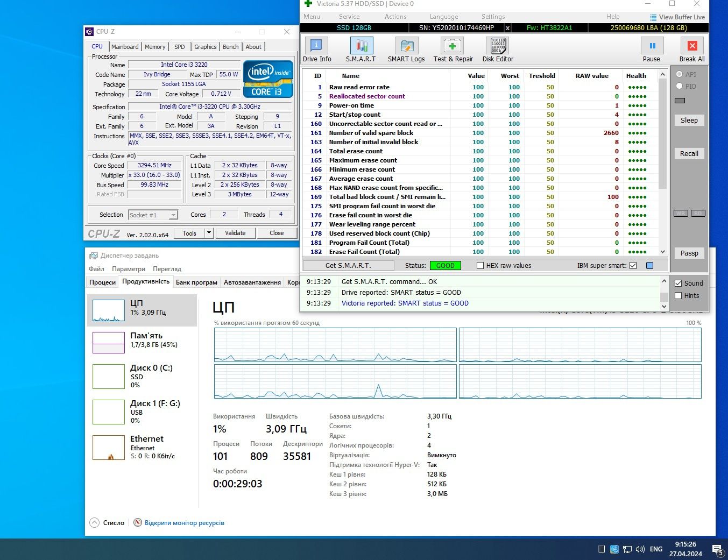Toggle HEX raw values checkbox
This screenshot has width=728, height=560.
pos(480,265)
